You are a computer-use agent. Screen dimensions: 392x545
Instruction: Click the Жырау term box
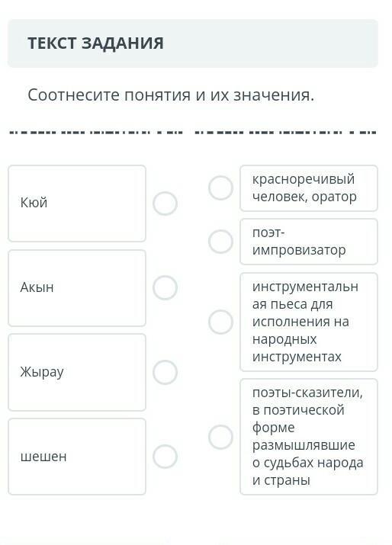tap(77, 372)
